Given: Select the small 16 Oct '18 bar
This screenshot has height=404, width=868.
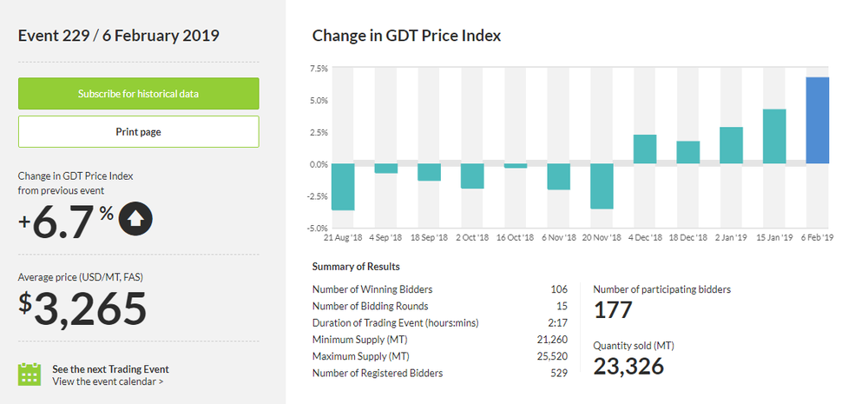Looking at the screenshot, I should pyautogui.click(x=516, y=166).
